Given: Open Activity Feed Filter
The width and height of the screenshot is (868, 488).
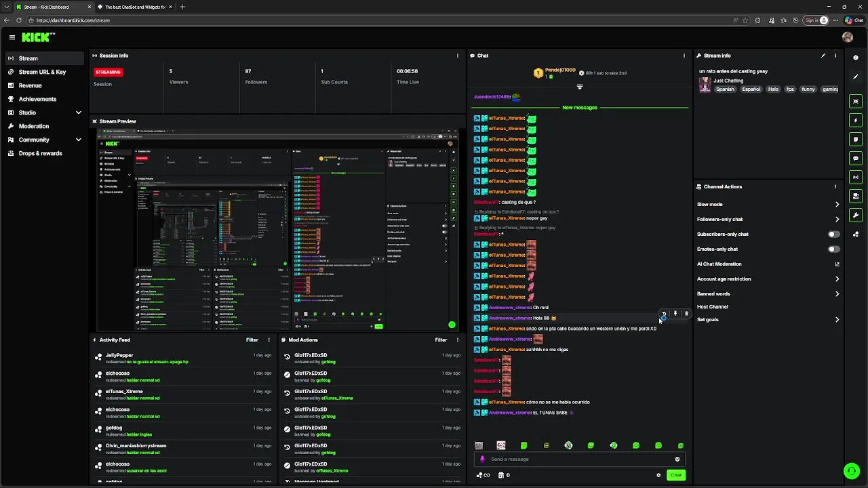Looking at the screenshot, I should 252,340.
